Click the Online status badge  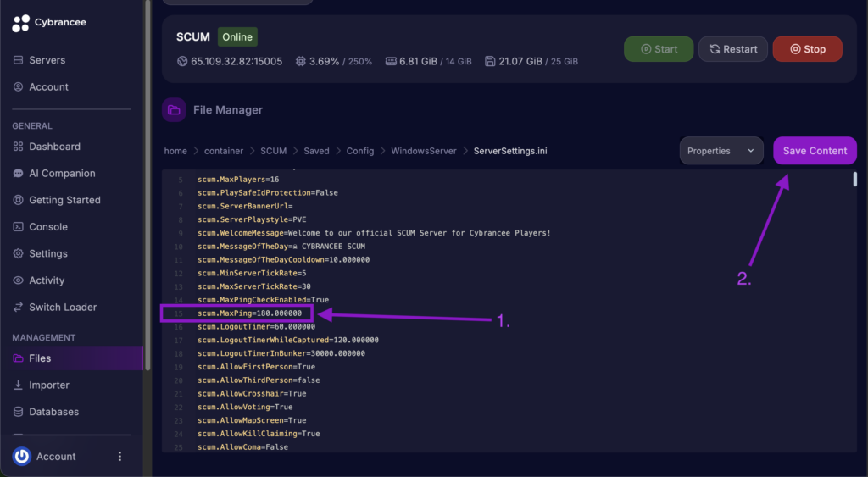point(237,37)
